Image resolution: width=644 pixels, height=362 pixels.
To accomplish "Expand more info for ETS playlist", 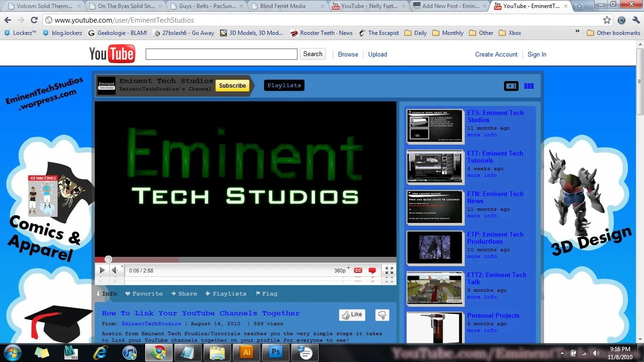I will click(482, 135).
